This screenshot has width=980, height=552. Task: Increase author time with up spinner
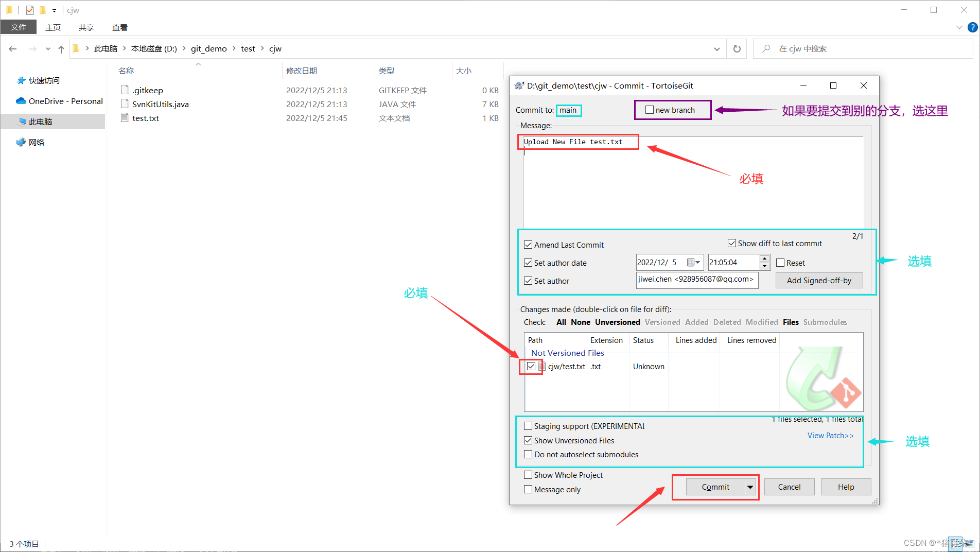[x=765, y=258]
